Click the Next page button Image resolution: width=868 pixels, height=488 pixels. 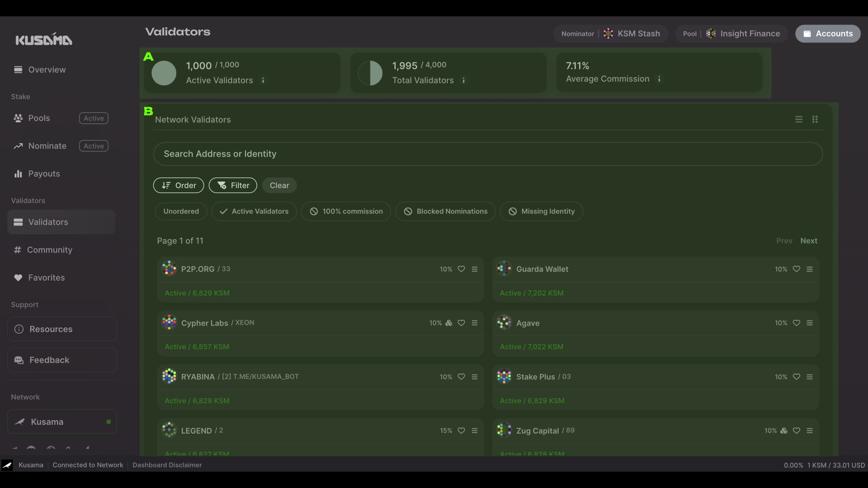809,241
